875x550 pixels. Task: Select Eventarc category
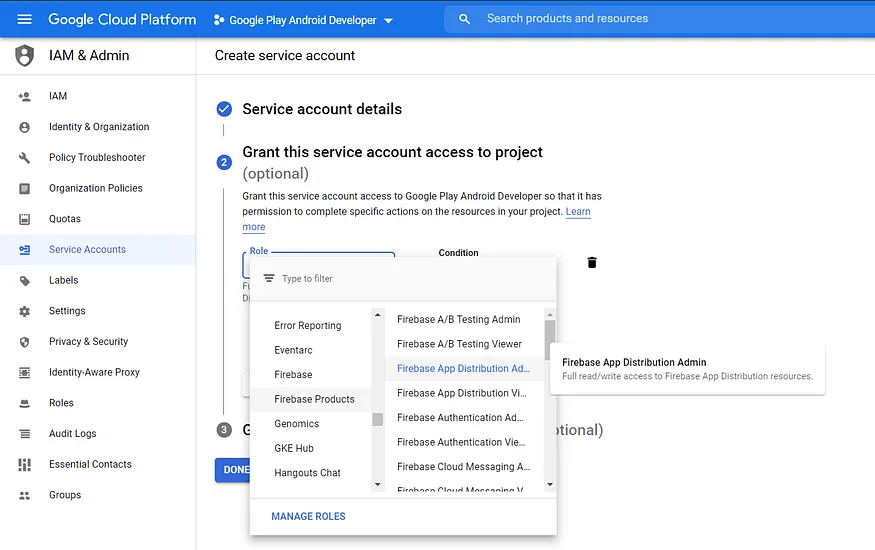point(294,350)
